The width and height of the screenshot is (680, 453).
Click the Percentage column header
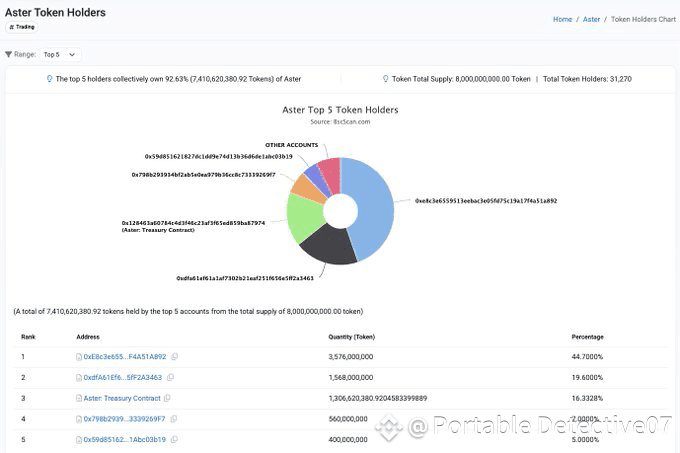click(588, 337)
